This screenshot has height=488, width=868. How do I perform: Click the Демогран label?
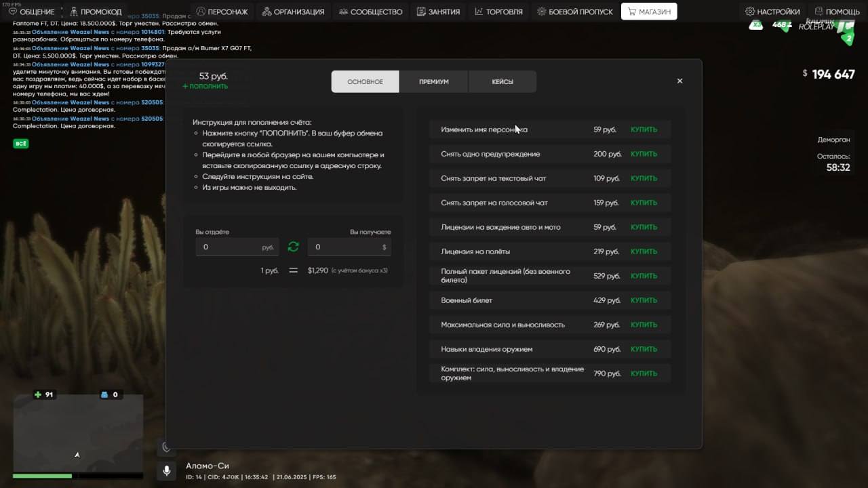pos(833,140)
